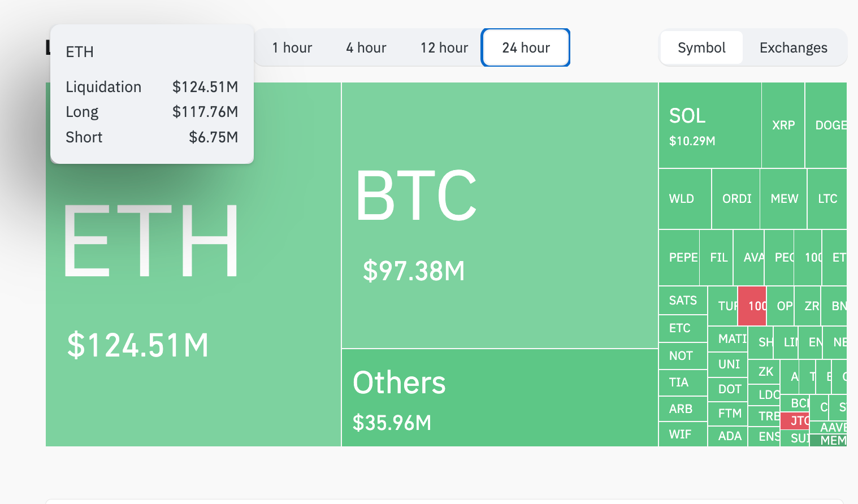This screenshot has width=858, height=504.
Task: Click the TUR tile
Action: pos(723,306)
